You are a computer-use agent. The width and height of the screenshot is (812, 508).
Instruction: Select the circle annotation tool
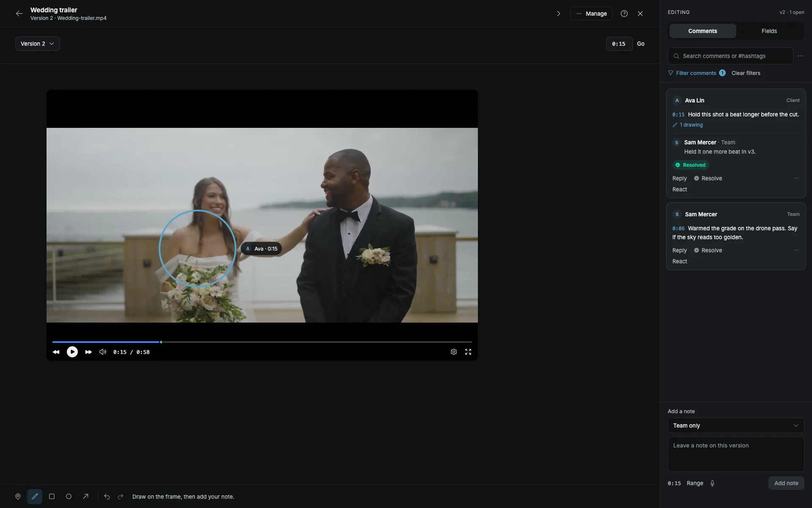[69, 497]
